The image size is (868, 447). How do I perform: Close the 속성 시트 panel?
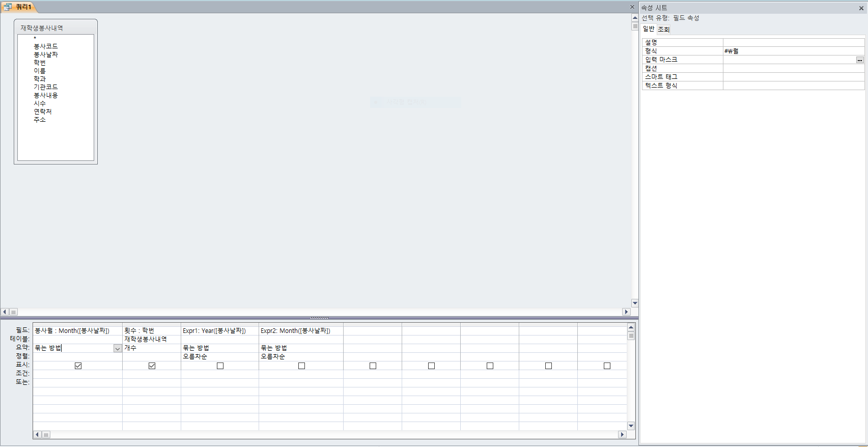861,8
